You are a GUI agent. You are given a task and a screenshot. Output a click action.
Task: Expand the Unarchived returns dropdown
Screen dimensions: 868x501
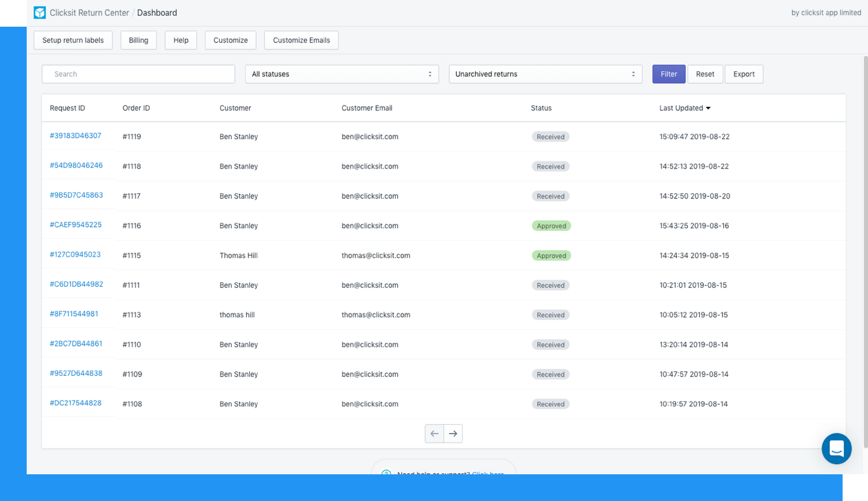(545, 74)
